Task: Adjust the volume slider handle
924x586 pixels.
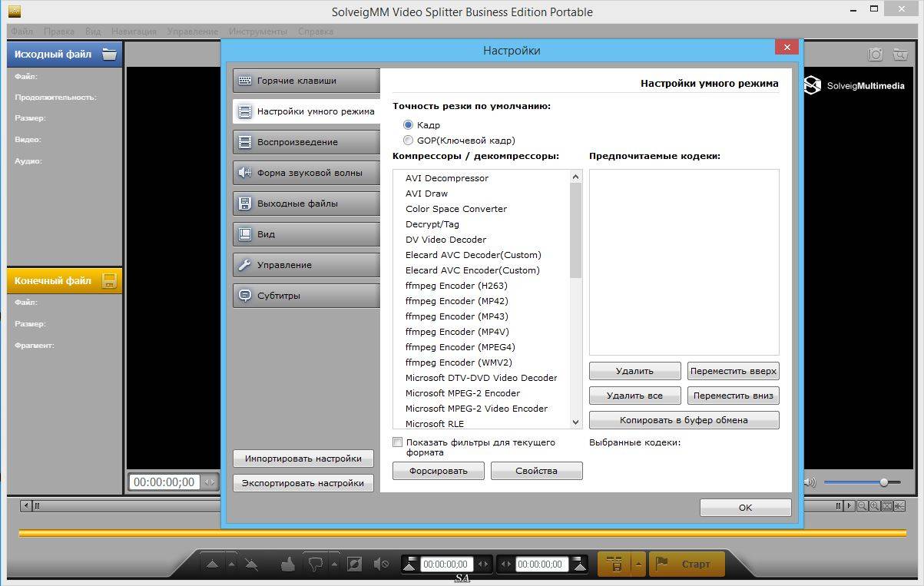Action: (884, 482)
